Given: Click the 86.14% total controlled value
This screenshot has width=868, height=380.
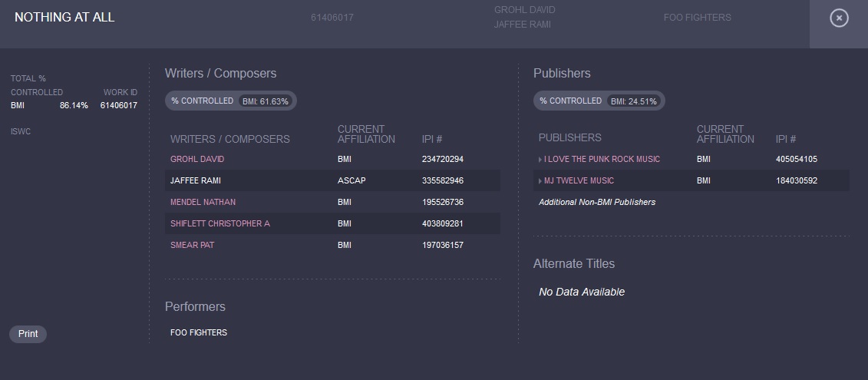Looking at the screenshot, I should (x=74, y=105).
